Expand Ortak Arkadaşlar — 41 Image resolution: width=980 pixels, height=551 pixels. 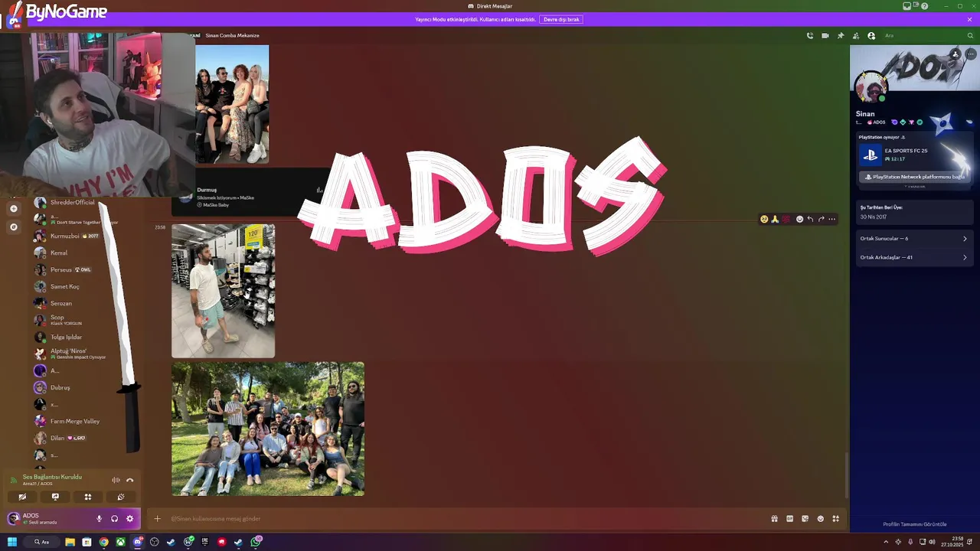coord(913,257)
